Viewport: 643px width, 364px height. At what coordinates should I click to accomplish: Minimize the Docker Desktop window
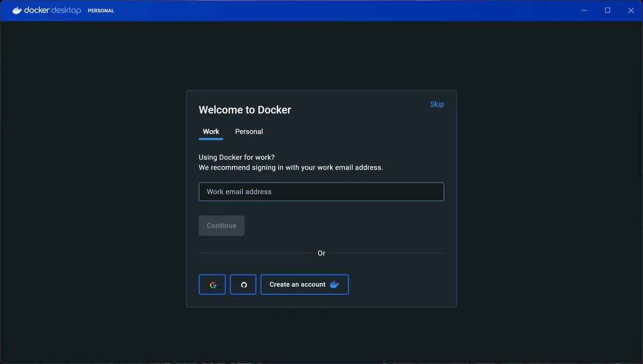[584, 10]
